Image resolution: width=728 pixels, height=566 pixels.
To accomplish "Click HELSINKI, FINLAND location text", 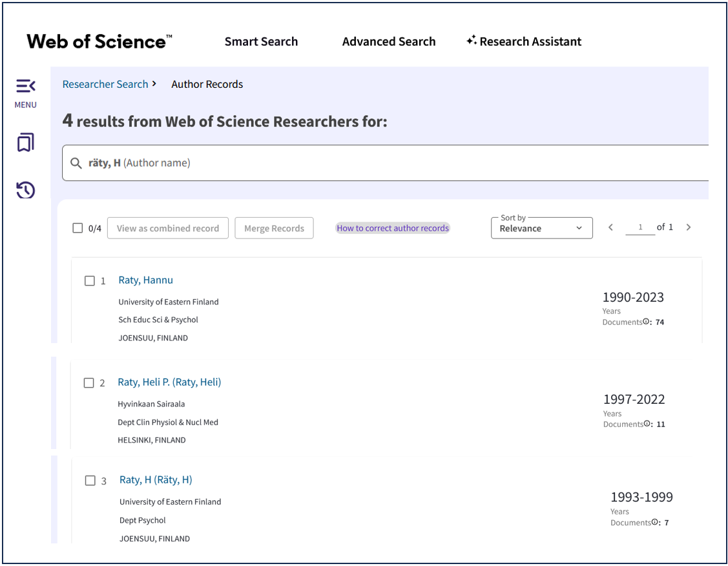I will pos(152,440).
